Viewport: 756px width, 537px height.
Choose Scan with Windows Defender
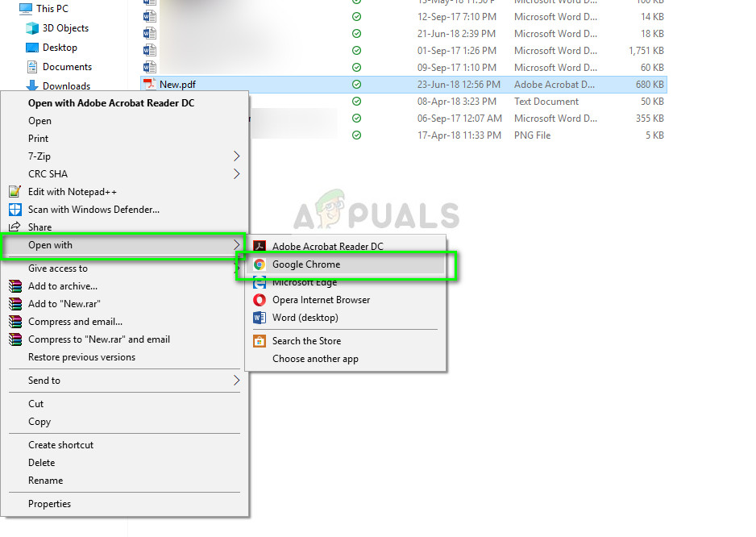point(93,210)
